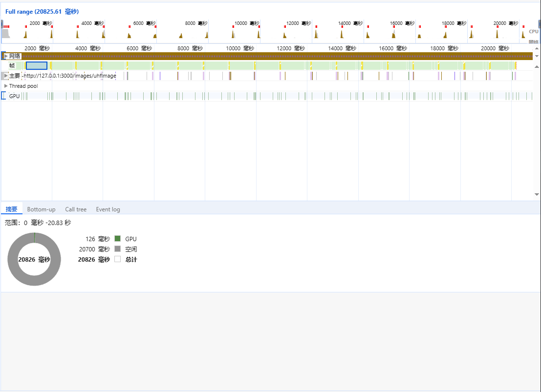Screen dimensions: 541x392
Task: Click the GPU track label
Action: tap(14, 96)
